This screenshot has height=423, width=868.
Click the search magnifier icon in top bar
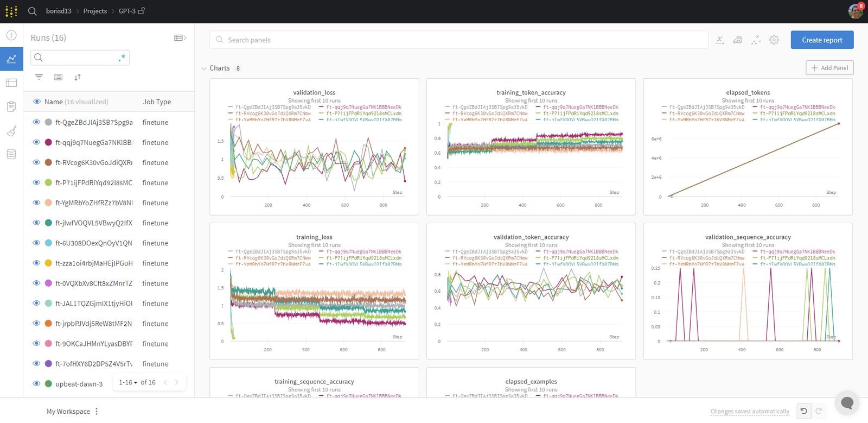(33, 11)
